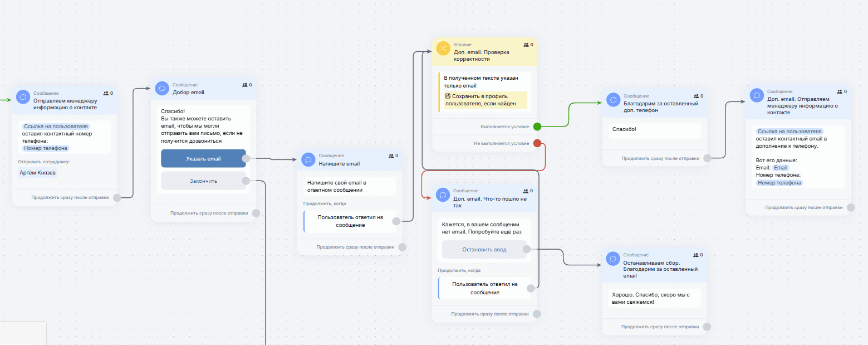Click message icon of Останавливаем сбор node
Viewport: 868px width, 345px height.
pyautogui.click(x=614, y=259)
